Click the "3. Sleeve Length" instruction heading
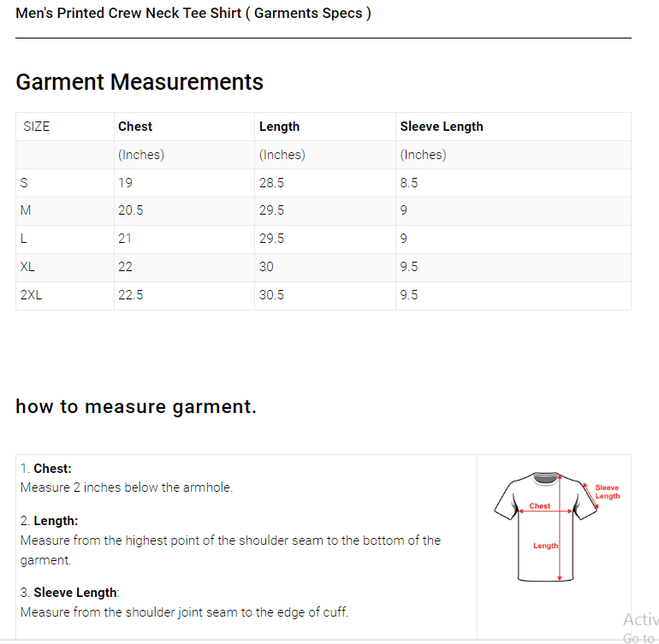This screenshot has height=644, width=659. pos(70,593)
